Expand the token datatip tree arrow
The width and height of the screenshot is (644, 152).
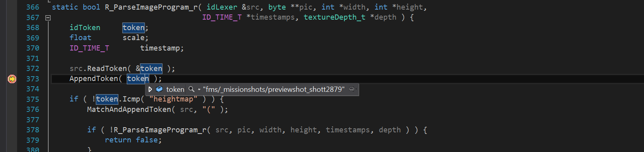point(150,89)
